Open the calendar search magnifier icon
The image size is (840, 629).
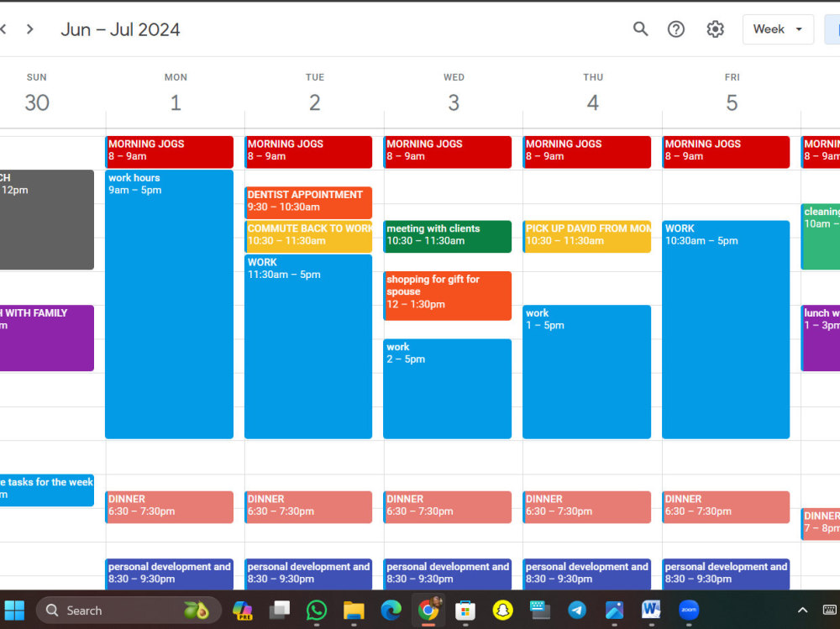[x=640, y=29]
